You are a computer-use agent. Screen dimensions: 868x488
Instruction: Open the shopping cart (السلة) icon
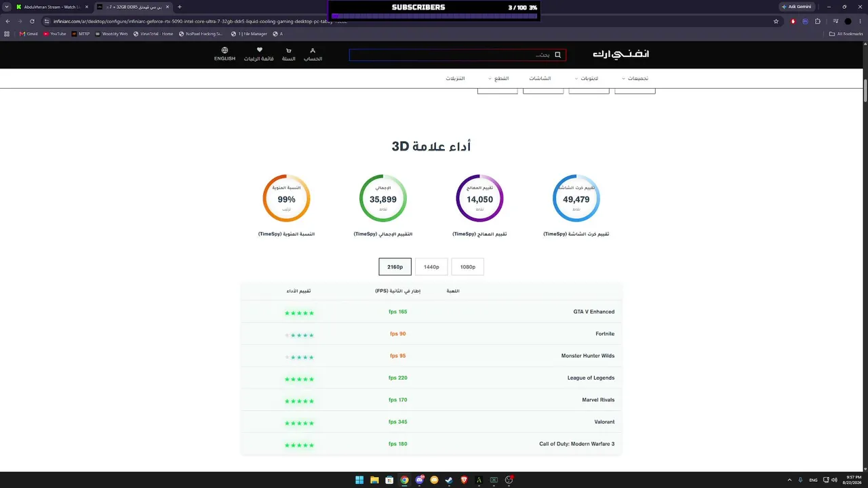point(289,54)
